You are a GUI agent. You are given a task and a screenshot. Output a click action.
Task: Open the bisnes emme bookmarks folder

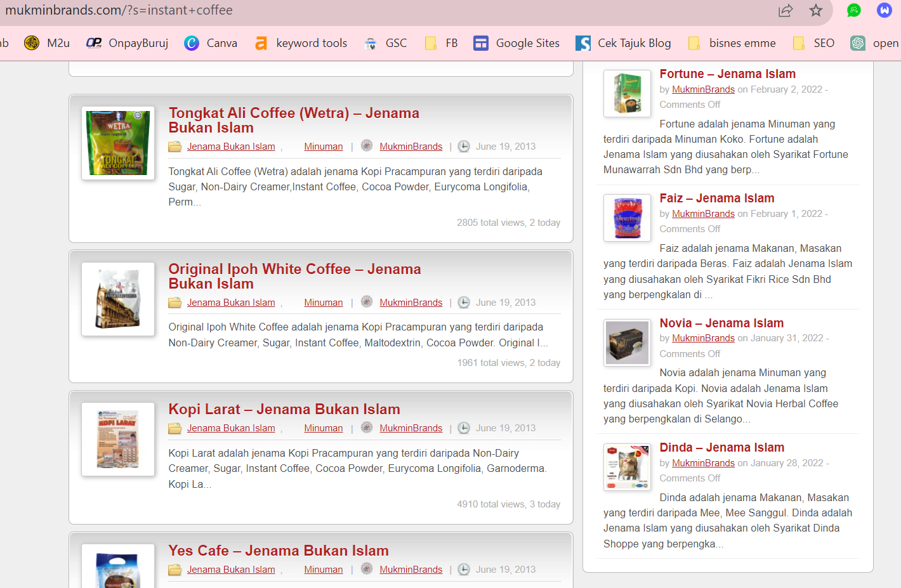732,43
